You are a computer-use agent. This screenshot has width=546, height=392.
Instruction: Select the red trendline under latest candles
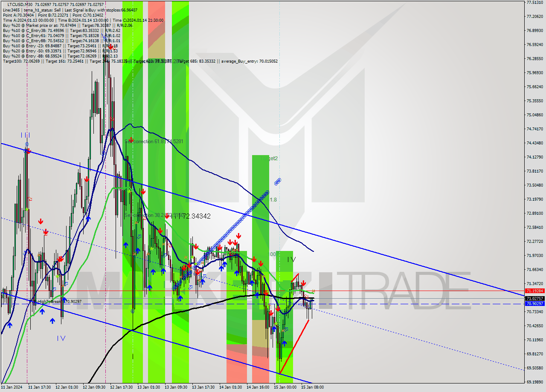(294, 346)
